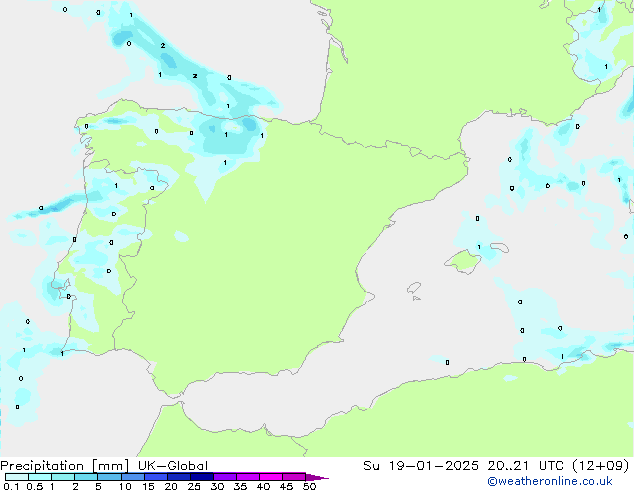The width and height of the screenshot is (634, 490).
Task: Click the above-50 mm legend arrow tip
Action: coord(317,477)
